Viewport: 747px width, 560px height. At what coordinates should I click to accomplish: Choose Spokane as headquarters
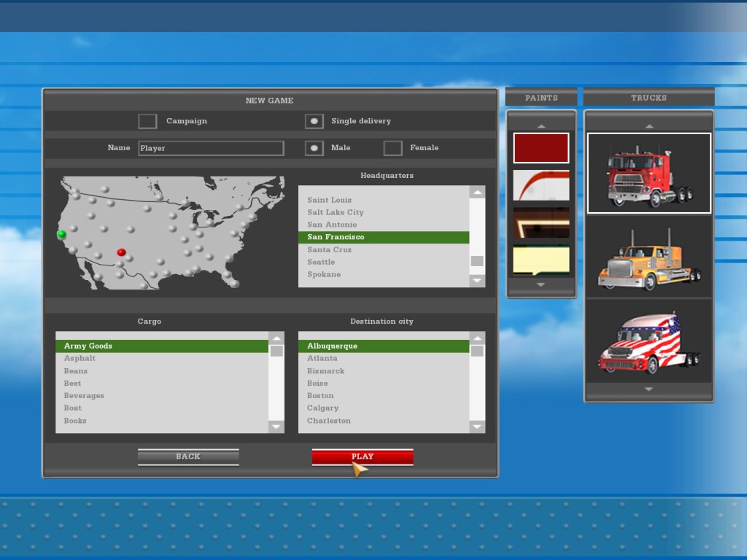[x=384, y=274]
